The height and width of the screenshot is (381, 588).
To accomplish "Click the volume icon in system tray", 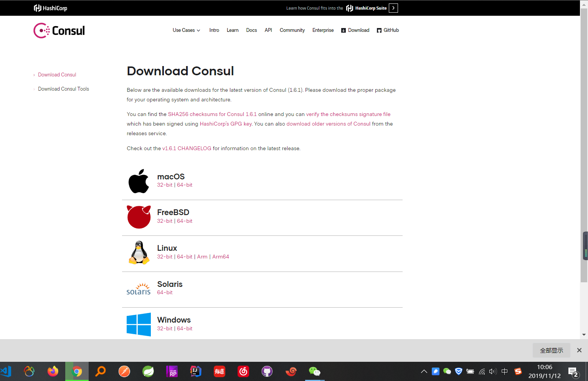I will (493, 371).
